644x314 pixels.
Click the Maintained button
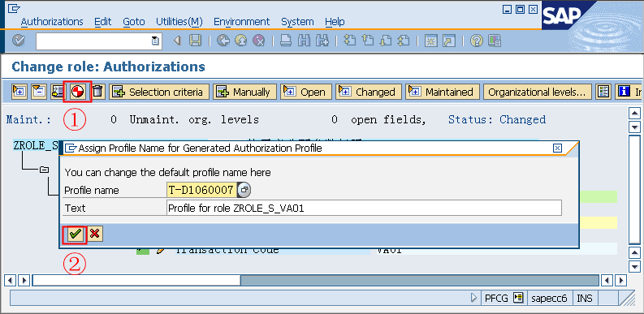pos(443,92)
